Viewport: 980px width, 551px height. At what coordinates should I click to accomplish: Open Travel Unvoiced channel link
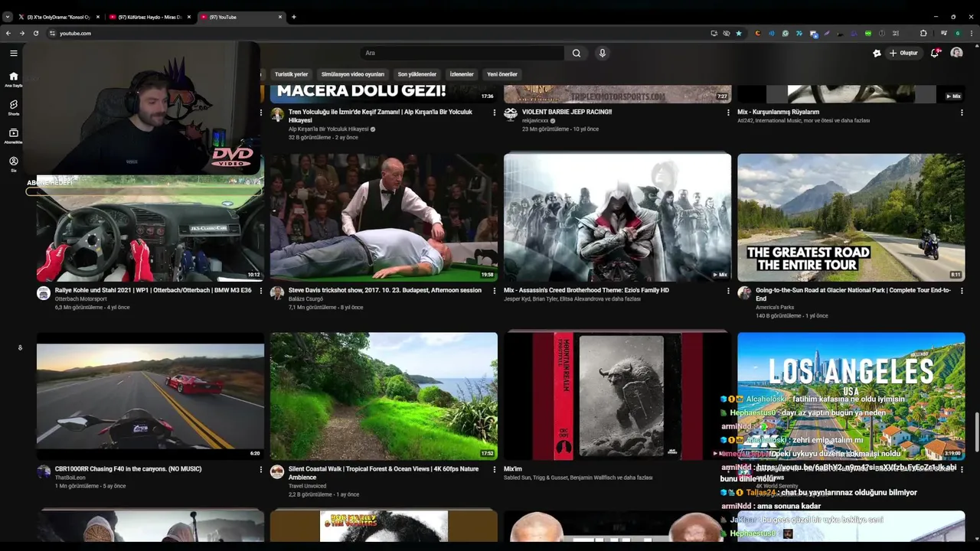(x=308, y=486)
